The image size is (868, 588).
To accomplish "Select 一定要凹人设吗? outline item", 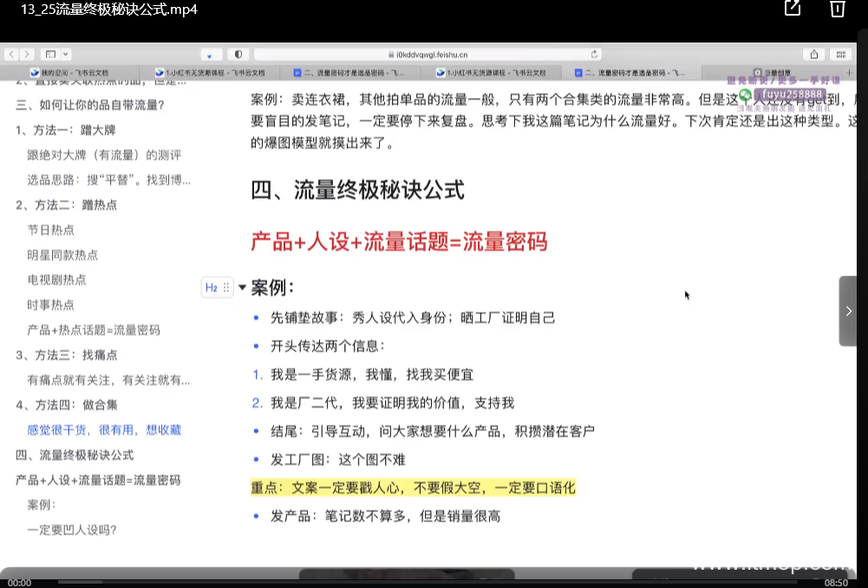I will click(x=71, y=530).
